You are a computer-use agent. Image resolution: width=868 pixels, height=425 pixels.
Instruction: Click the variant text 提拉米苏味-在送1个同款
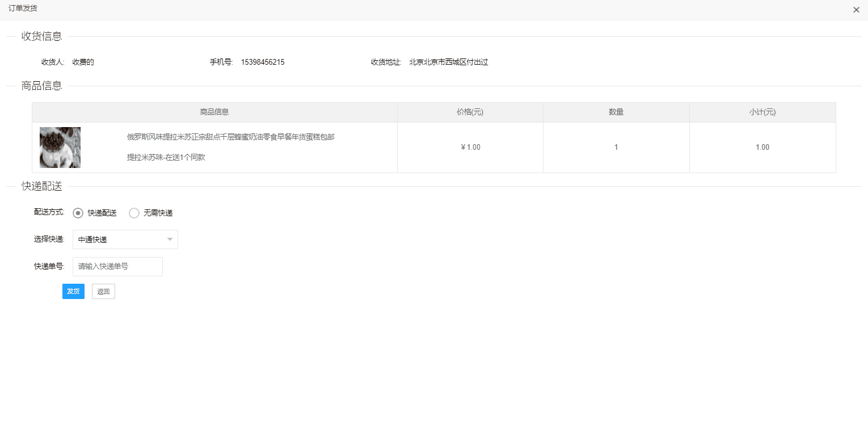pos(166,157)
